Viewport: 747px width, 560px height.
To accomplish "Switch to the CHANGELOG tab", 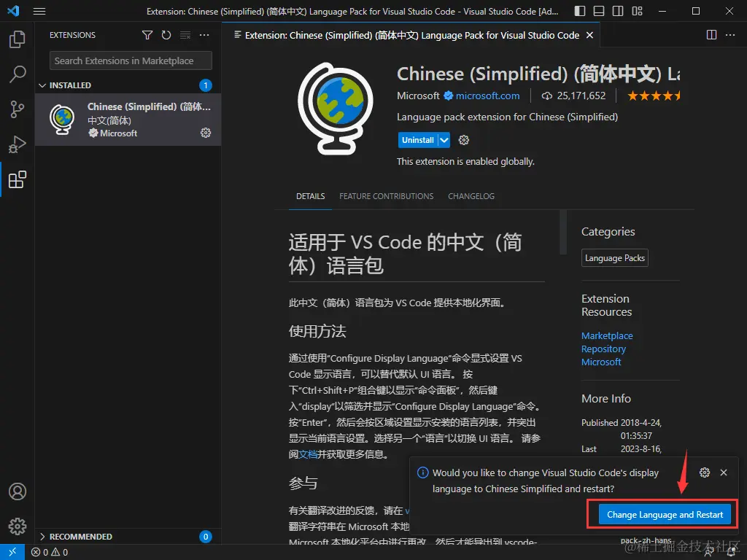I will click(471, 196).
